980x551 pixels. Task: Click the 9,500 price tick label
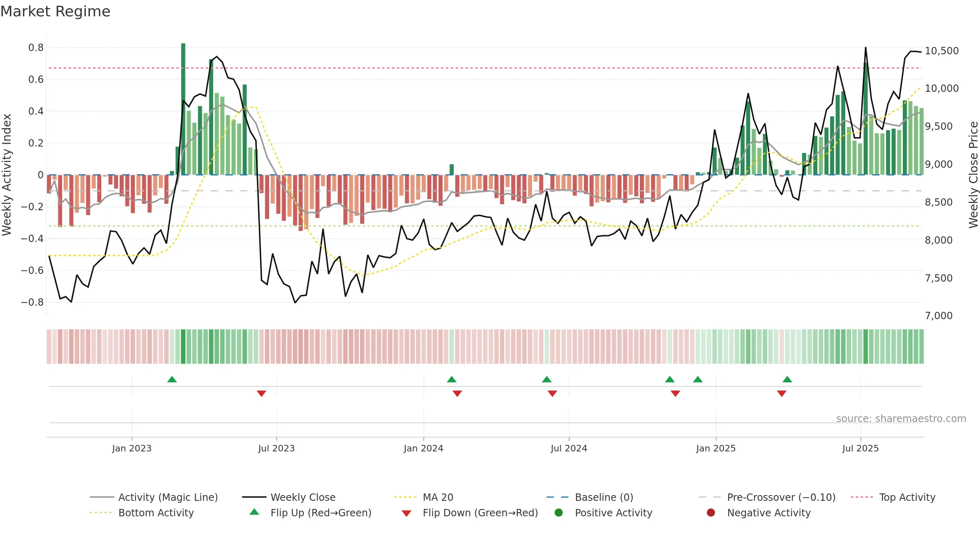click(x=939, y=126)
